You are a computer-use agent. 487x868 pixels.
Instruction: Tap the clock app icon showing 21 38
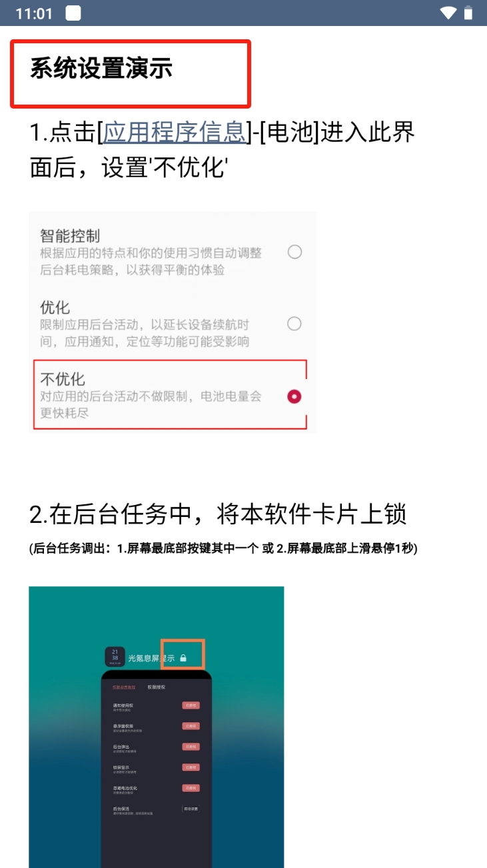(x=115, y=656)
